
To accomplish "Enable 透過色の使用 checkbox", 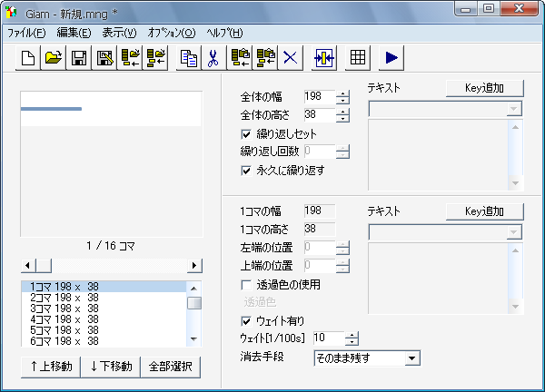I will coord(246,285).
